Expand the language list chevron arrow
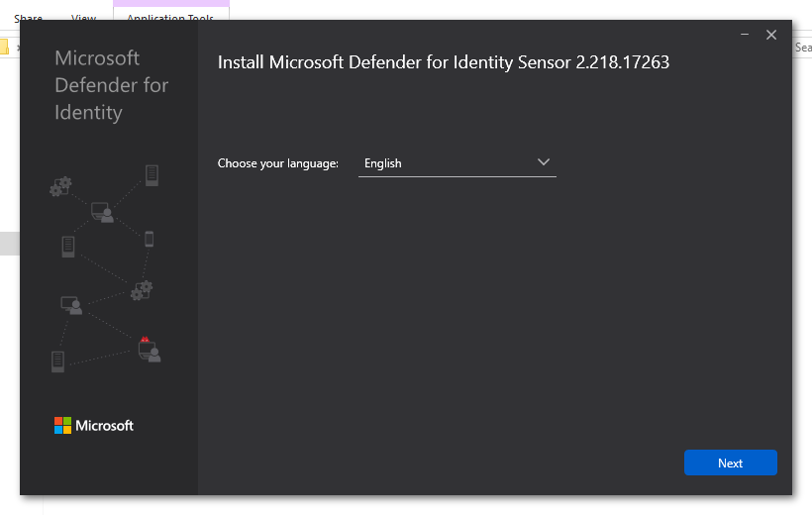812x515 pixels. click(x=544, y=162)
